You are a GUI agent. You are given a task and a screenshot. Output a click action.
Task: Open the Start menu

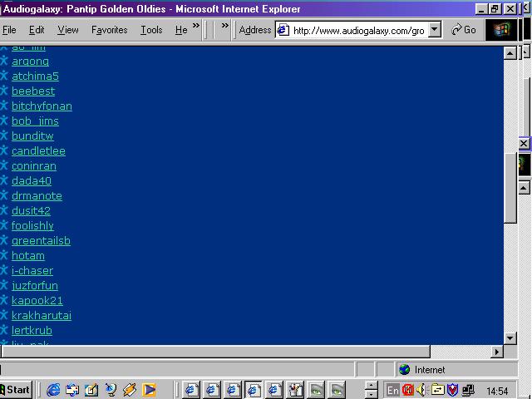tap(16, 390)
